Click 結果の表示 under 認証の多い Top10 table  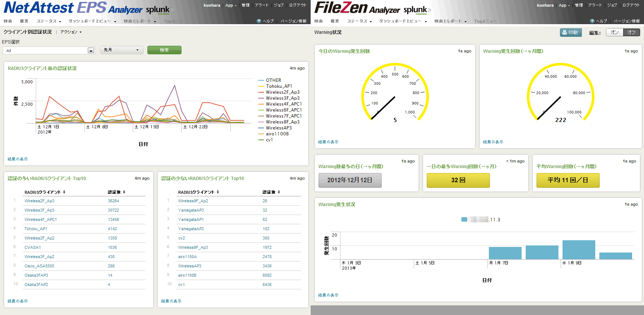(18, 301)
